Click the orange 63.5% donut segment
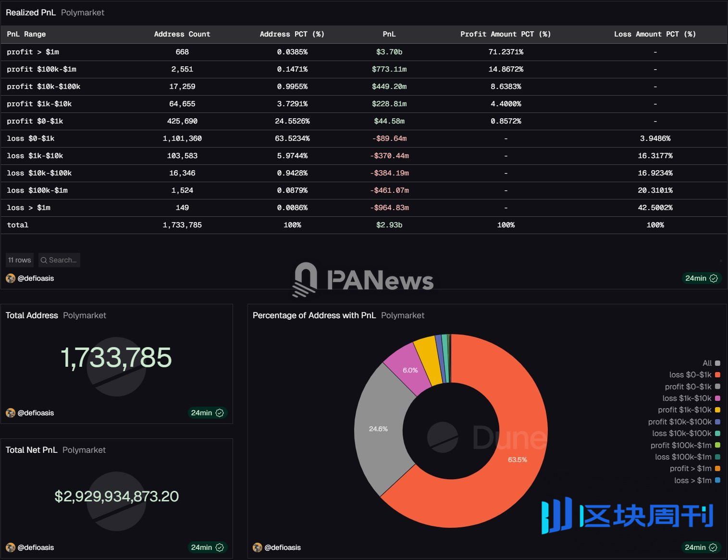Image resolution: width=728 pixels, height=560 pixels. (518, 460)
